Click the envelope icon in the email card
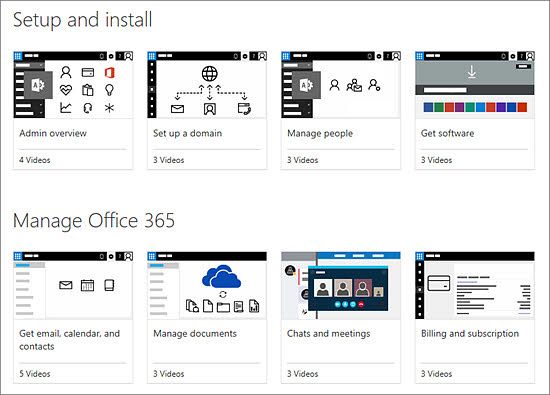Viewport: 550px width, 395px height. click(x=66, y=285)
